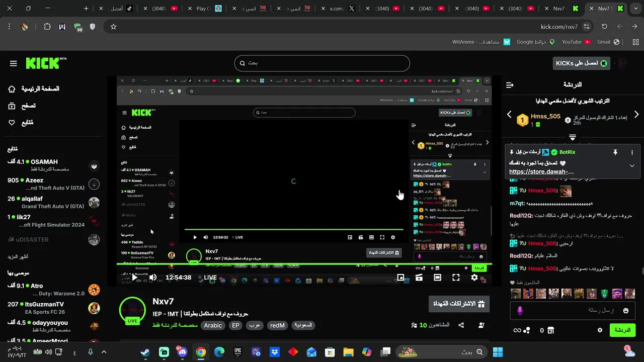This screenshot has height=362, width=644.
Task: Open Azeez channel in sidebar
Action: point(54,184)
